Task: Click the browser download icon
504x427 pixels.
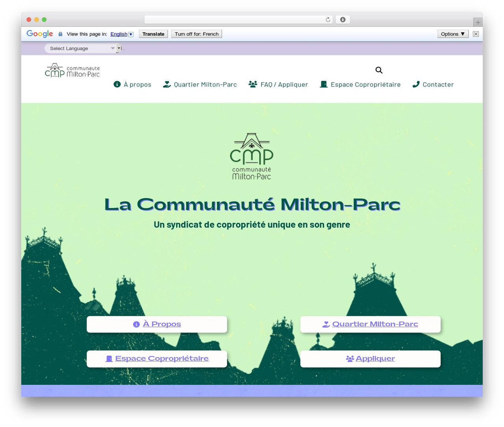Action: tap(343, 20)
